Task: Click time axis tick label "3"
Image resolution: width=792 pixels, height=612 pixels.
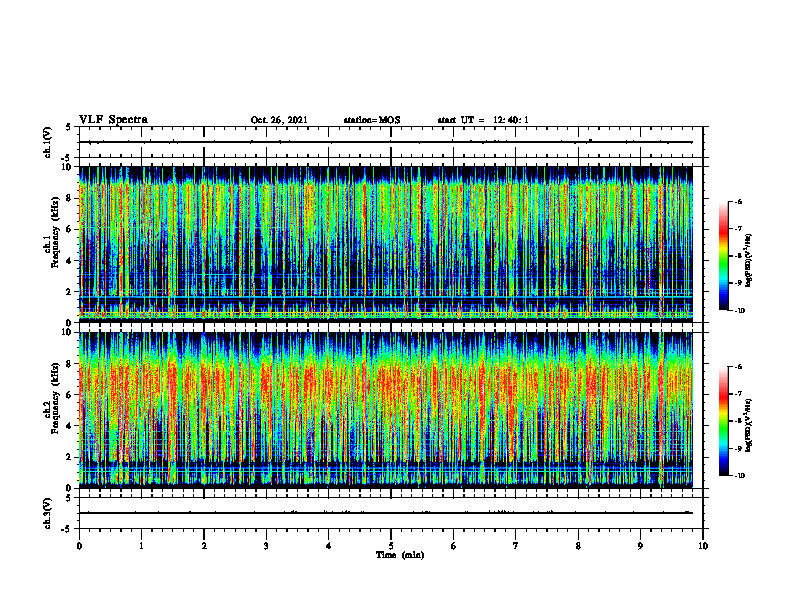Action: click(x=266, y=546)
